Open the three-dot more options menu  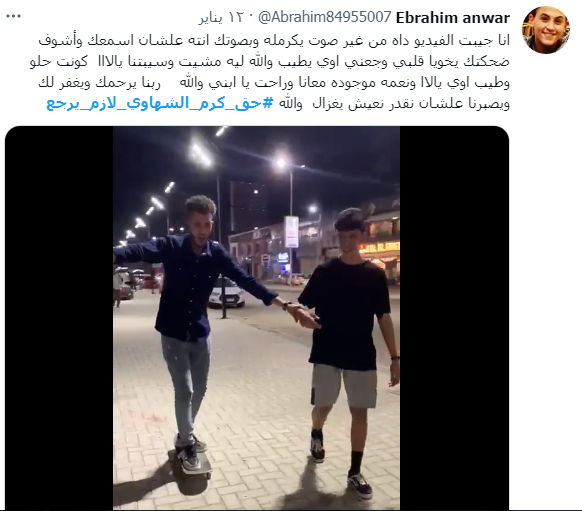(x=14, y=16)
